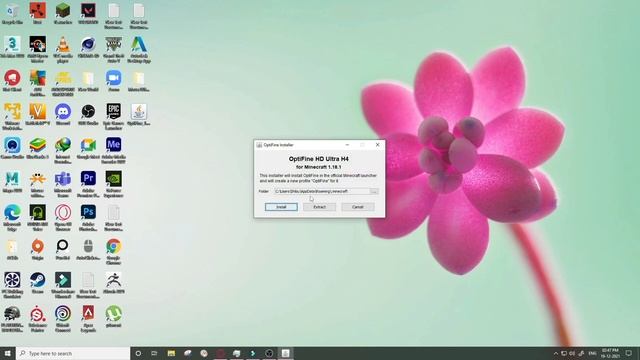Image resolution: width=640 pixels, height=360 pixels.
Task: Select the Grand Theft Auto V icon
Action: [113, 49]
